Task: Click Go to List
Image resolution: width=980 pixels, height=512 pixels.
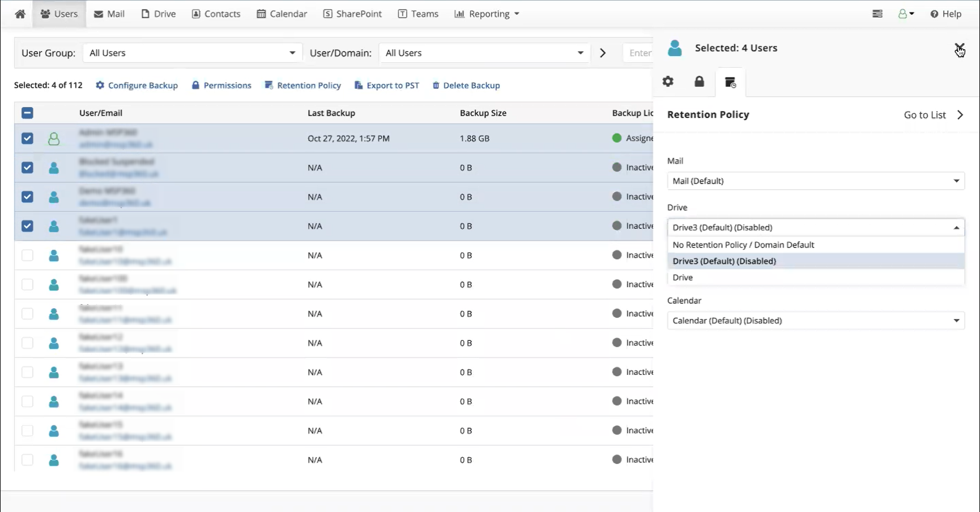Action: tap(925, 115)
